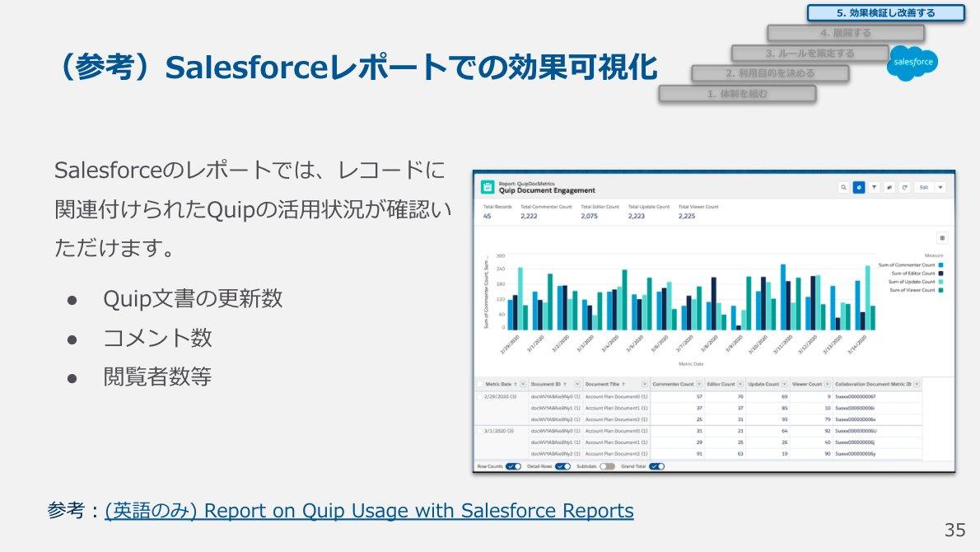Sort by Metric Date arrow
The height and width of the screenshot is (552, 980).
[x=516, y=385]
